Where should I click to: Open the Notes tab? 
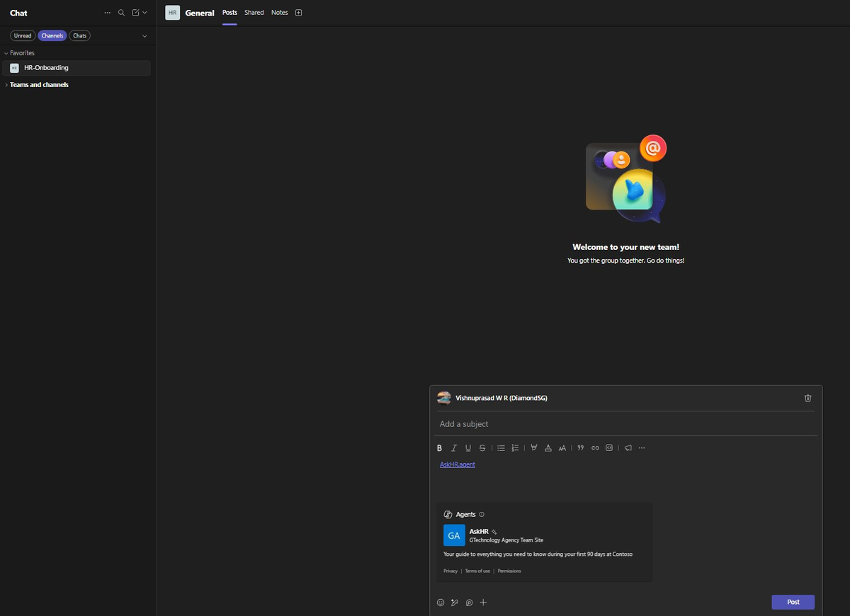click(x=279, y=12)
